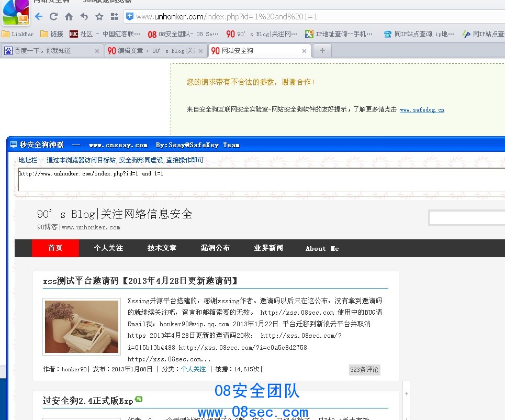The height and width of the screenshot is (420, 505).
Task: Open xss测试平台邀请码 article title
Action: pos(140,281)
